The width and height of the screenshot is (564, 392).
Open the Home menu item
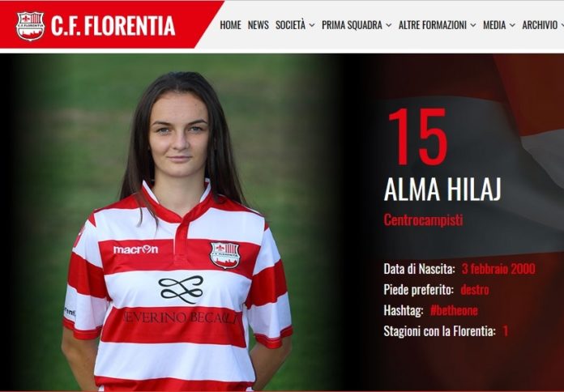click(x=231, y=25)
